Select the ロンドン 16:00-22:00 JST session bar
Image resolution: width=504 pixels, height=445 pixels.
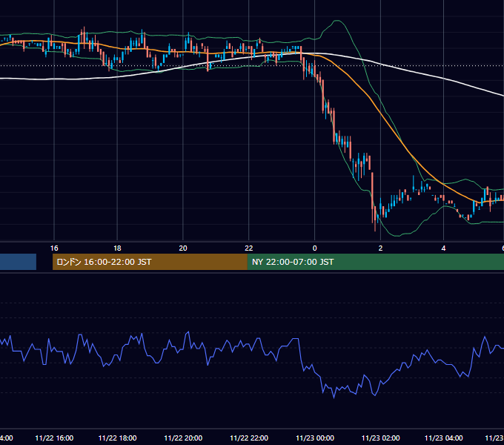(x=150, y=262)
